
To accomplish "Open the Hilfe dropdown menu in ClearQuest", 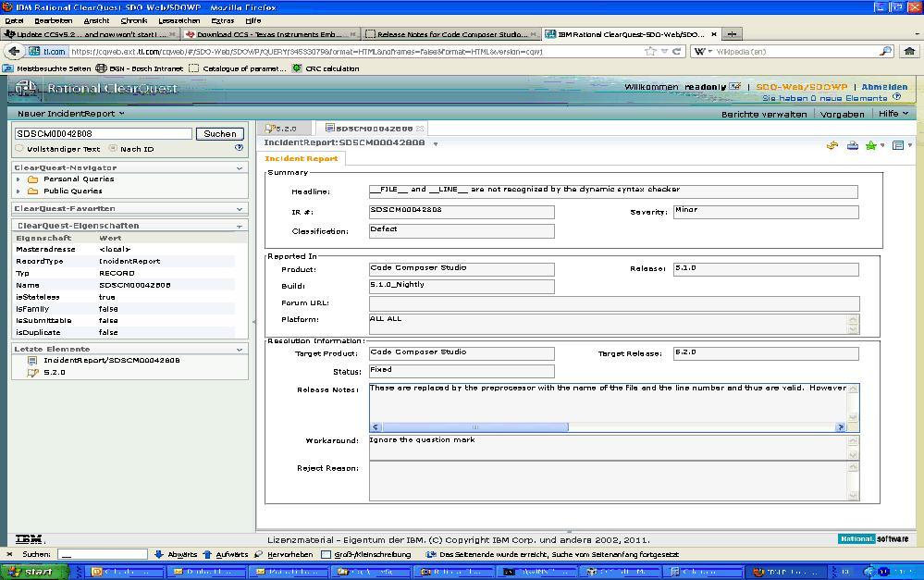I will [x=893, y=113].
